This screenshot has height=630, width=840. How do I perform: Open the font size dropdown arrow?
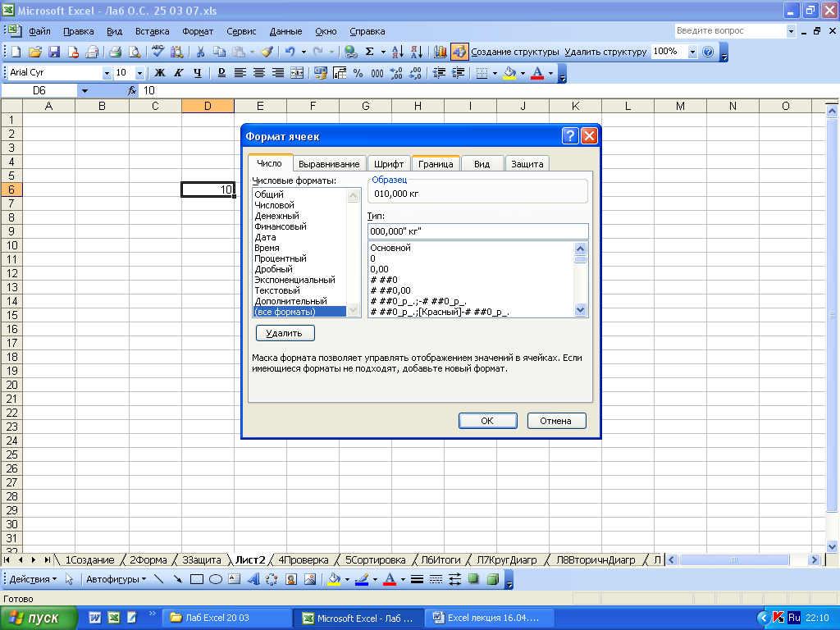tap(139, 73)
